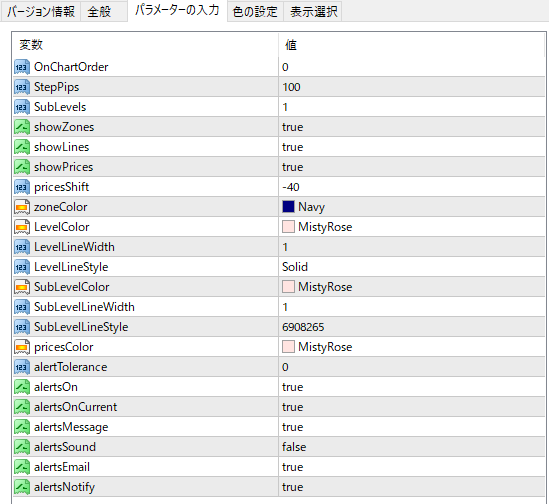Select the pricesColor variable name
Viewport: 549px width, 504px height.
pos(64,347)
